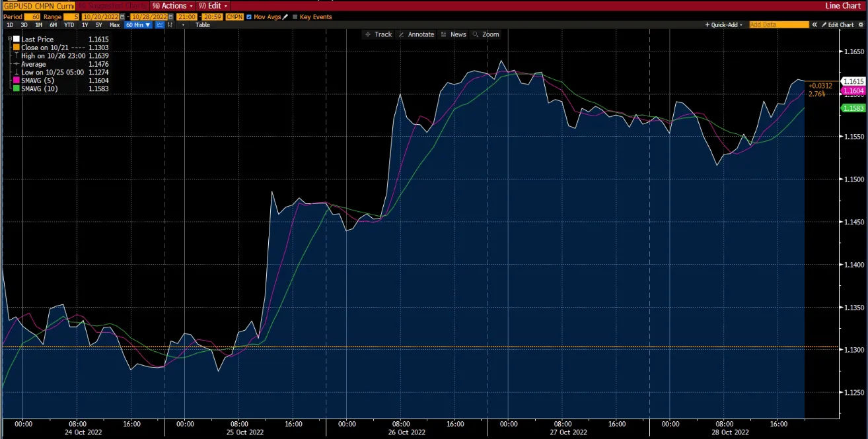Open the Annotate drawing tool
Viewport: 868px width, 439px height.
pyautogui.click(x=417, y=34)
